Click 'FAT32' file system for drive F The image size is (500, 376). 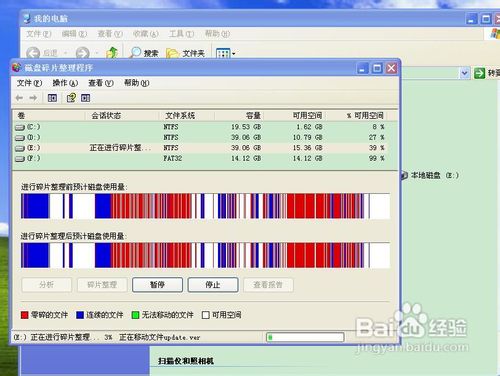(173, 158)
